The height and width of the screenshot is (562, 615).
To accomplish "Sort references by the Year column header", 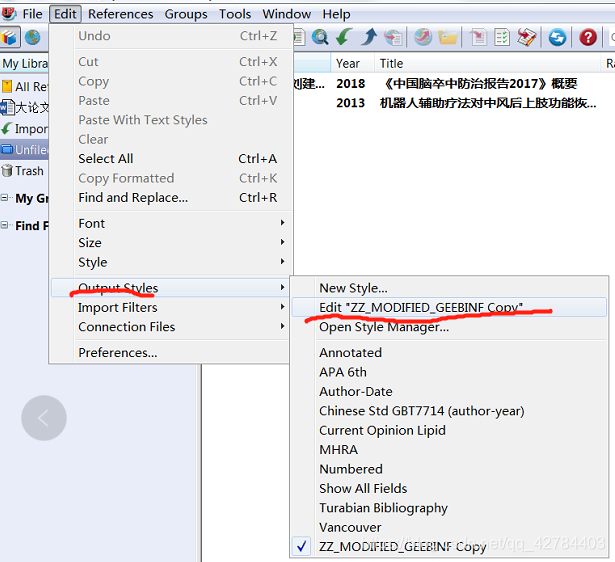I will pos(352,63).
